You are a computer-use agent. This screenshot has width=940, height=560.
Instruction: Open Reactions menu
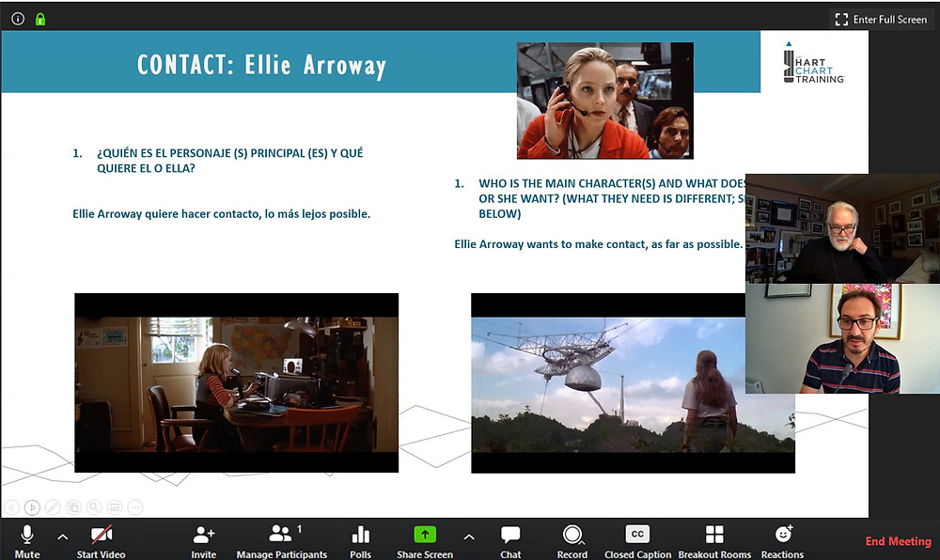[782, 542]
